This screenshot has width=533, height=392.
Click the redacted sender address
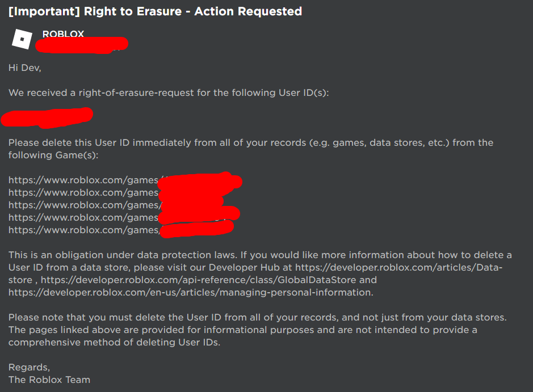pyautogui.click(x=82, y=45)
